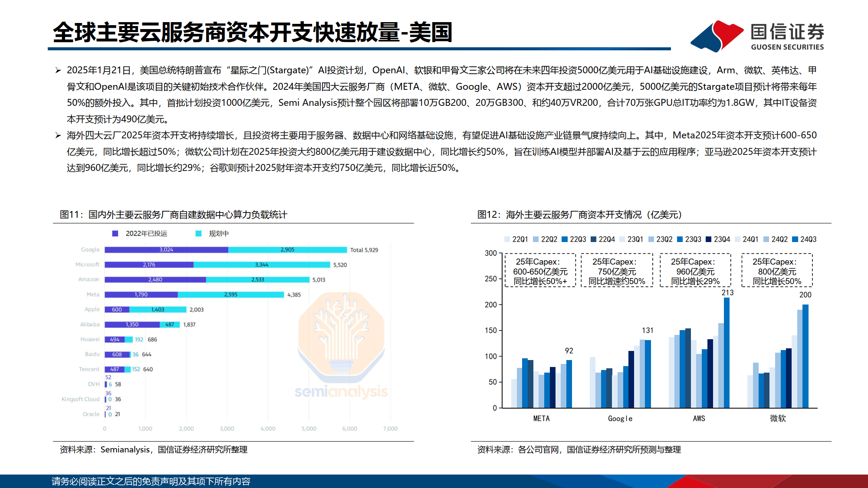Click the Apple row label
Viewport: 868px width, 488px height.
[x=92, y=309]
